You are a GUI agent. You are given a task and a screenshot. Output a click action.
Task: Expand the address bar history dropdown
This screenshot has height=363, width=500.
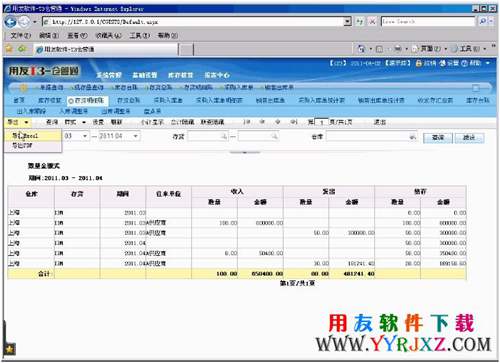point(348,22)
